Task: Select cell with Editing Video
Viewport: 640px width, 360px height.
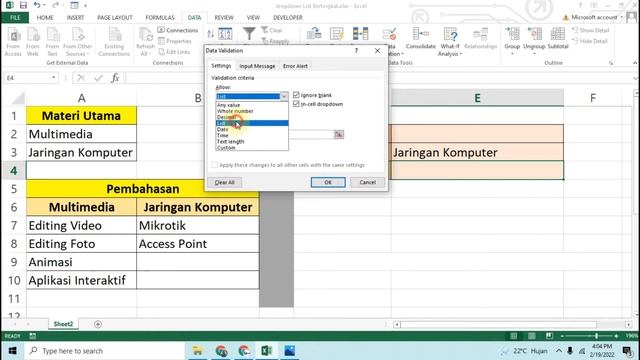Action: pos(81,225)
